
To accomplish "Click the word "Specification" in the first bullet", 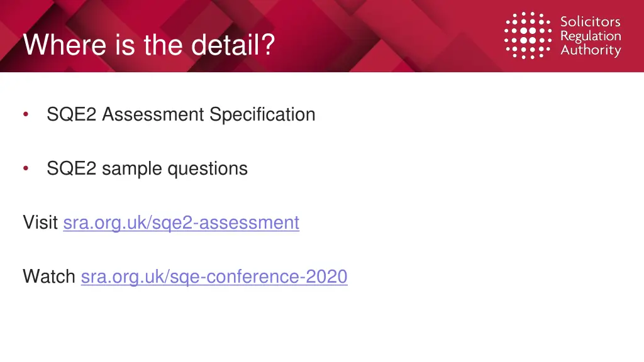I will pos(262,114).
